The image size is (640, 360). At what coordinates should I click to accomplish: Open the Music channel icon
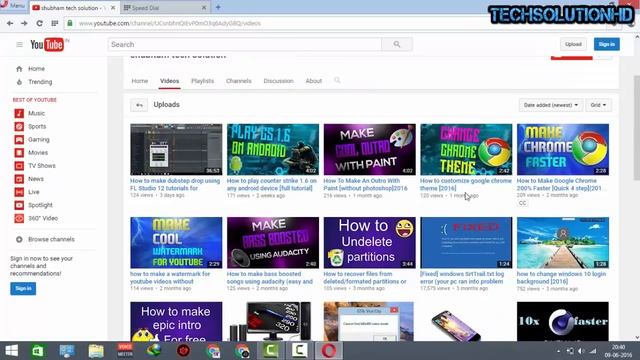click(19, 113)
